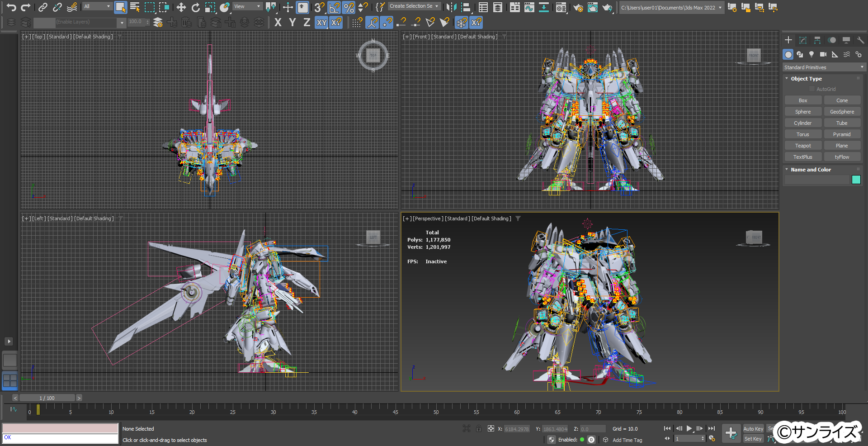Switch to the Modify panel tab

click(x=803, y=40)
